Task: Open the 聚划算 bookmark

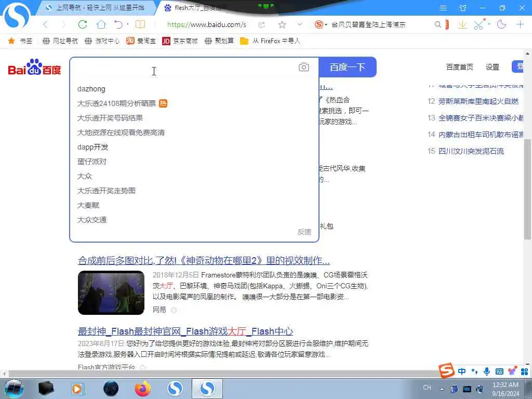Action: point(219,41)
